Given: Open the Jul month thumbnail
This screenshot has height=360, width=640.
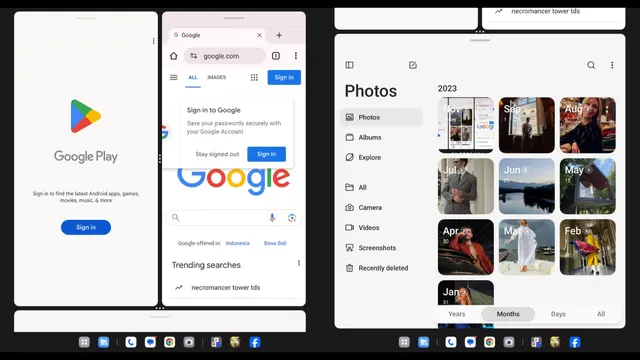Looking at the screenshot, I should tap(466, 186).
